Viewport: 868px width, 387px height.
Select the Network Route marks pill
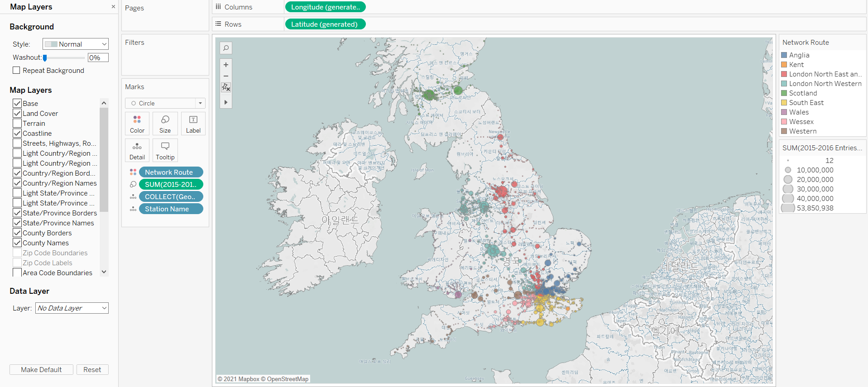click(x=171, y=172)
